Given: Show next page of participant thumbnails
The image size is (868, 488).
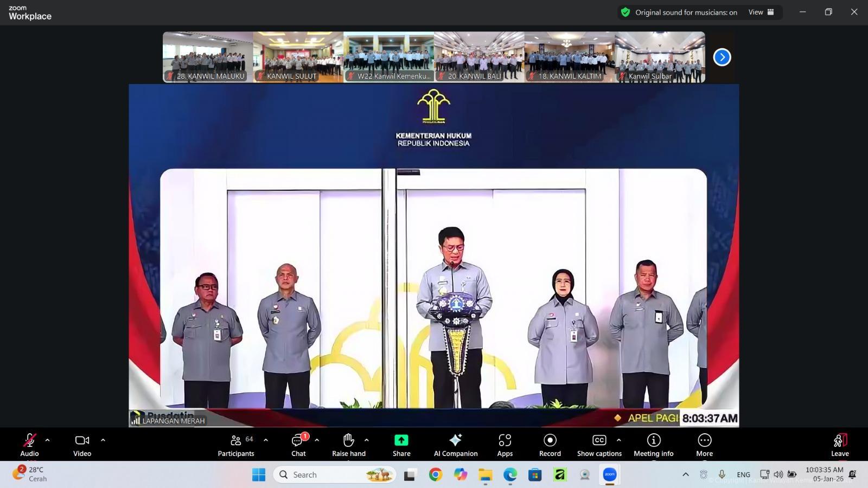Looking at the screenshot, I should coord(722,57).
